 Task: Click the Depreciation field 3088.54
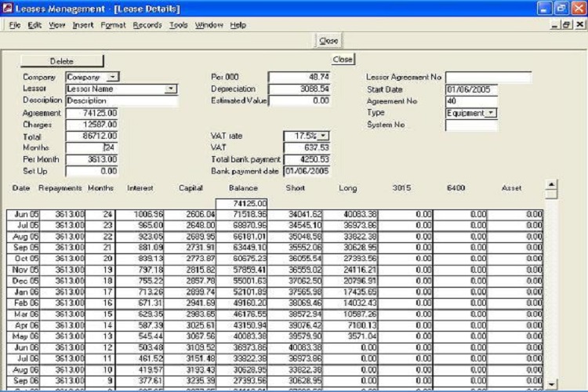[x=299, y=89]
